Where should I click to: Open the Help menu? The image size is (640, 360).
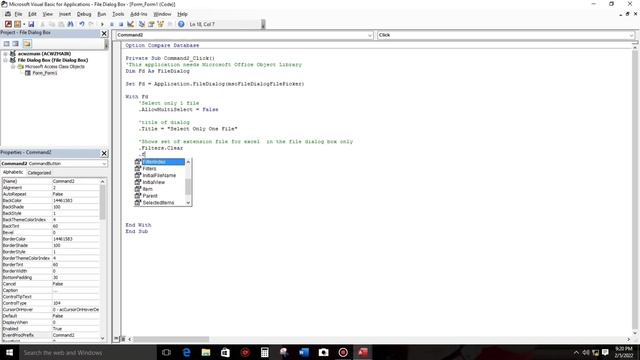pyautogui.click(x=182, y=14)
